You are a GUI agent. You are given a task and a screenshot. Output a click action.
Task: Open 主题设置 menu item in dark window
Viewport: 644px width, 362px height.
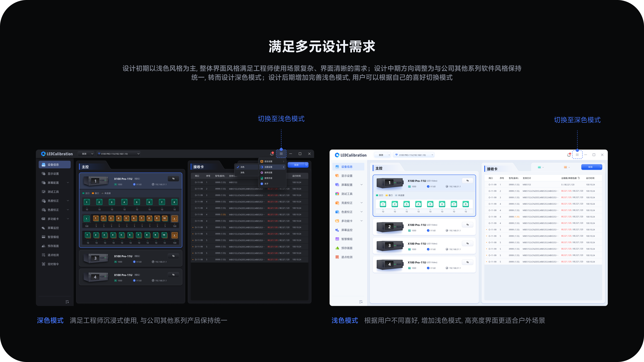click(272, 167)
